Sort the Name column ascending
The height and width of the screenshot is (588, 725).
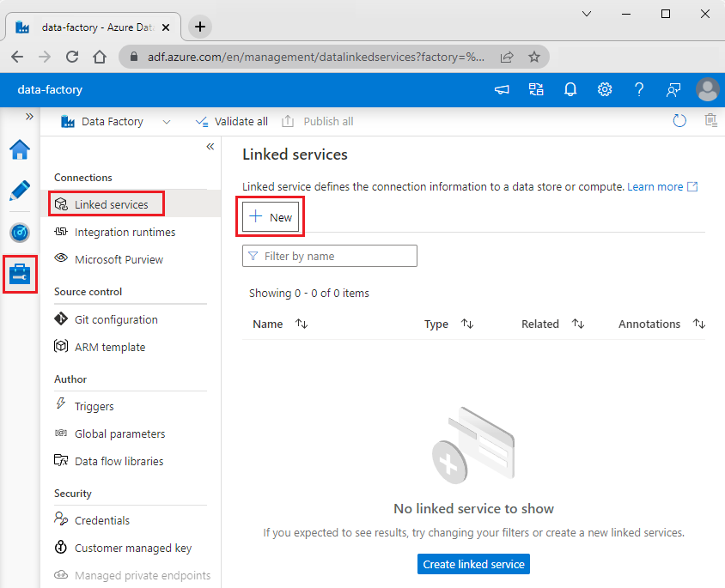pos(298,324)
